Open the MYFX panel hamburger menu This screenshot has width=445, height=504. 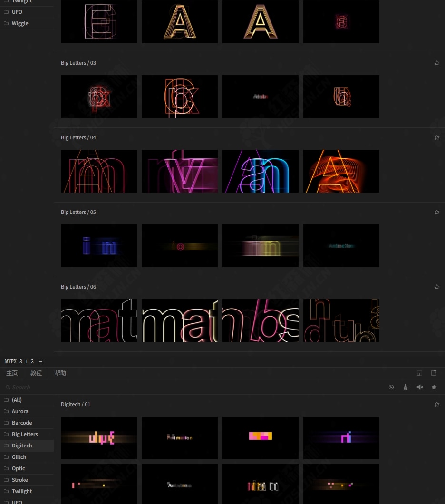click(40, 362)
